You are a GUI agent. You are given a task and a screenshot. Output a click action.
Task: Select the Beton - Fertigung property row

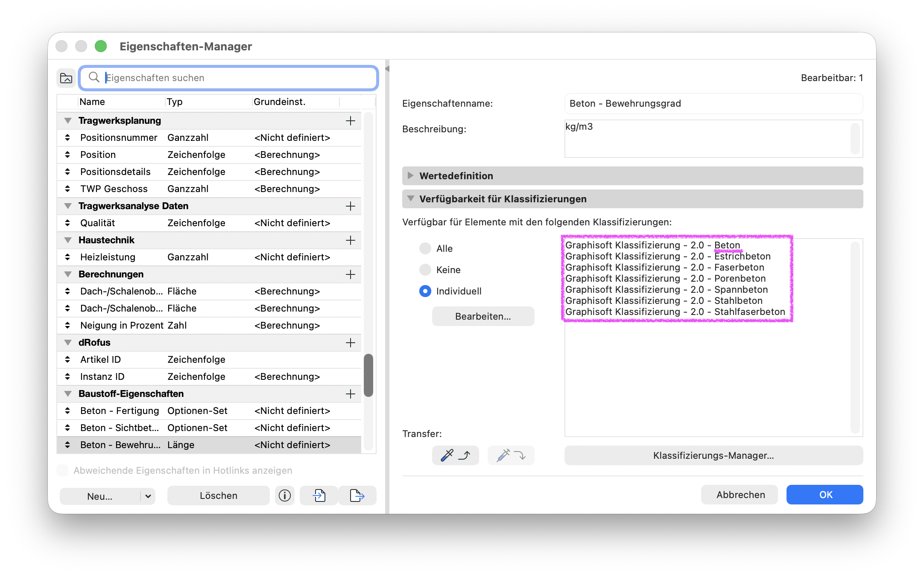[x=209, y=411]
